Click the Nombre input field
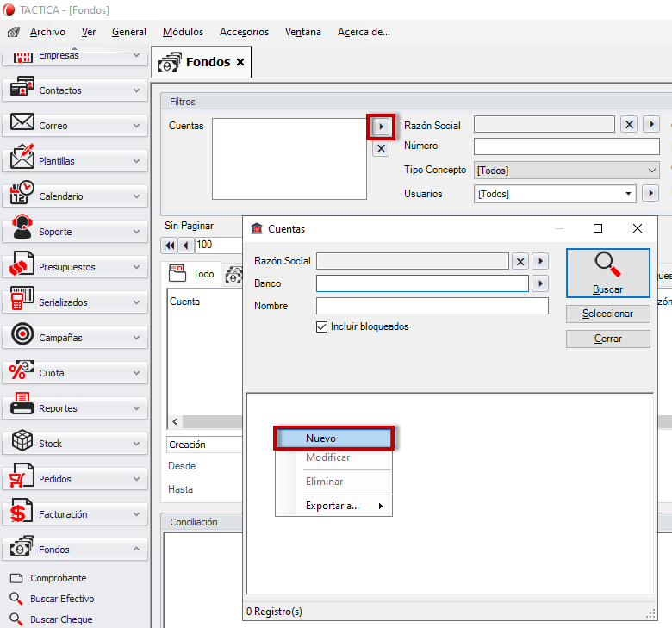Viewport: 672px width, 628px height. [432, 306]
